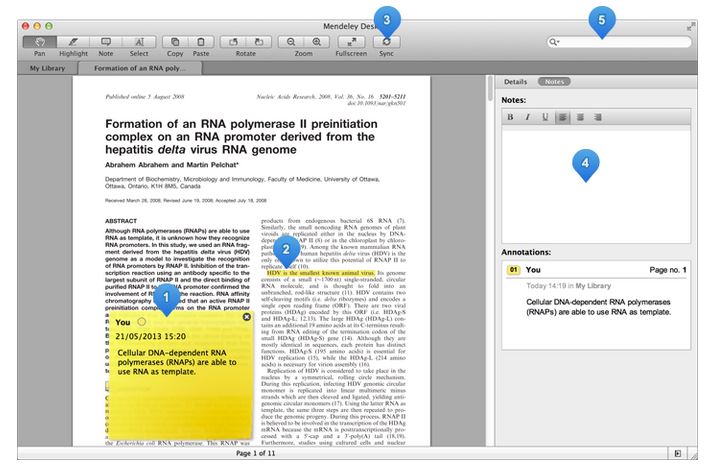Image resolution: width=712 pixels, height=475 pixels.
Task: Zoom out of the document
Action: (x=291, y=42)
